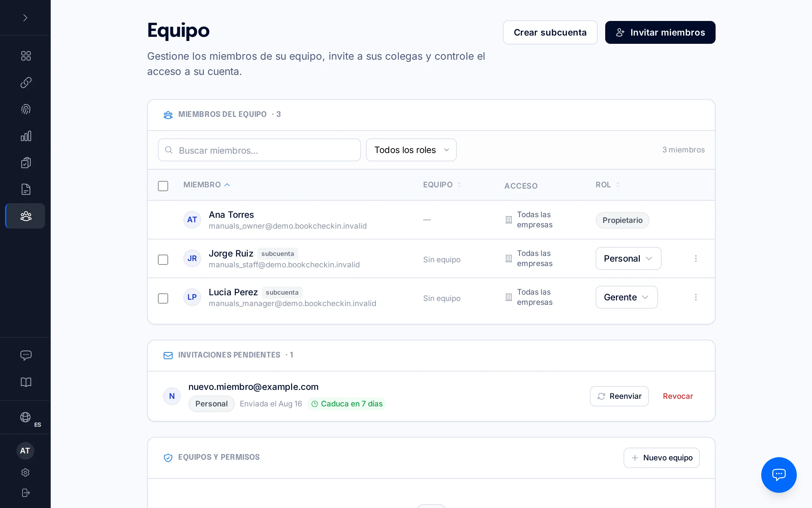Click the Nuevo equipo button
Viewport: 812px width, 508px height.
661,458
